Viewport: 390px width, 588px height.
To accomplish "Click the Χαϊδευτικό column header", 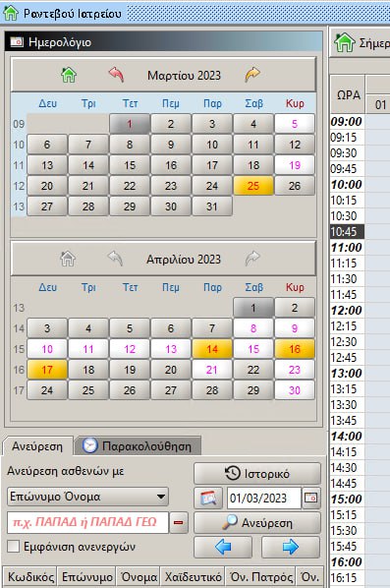I will (193, 576).
